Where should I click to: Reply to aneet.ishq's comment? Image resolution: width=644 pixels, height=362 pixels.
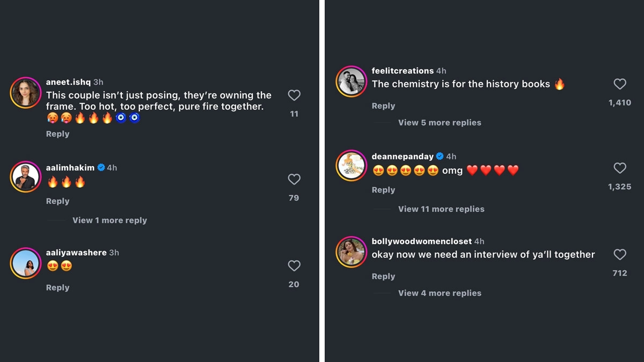pos(57,134)
